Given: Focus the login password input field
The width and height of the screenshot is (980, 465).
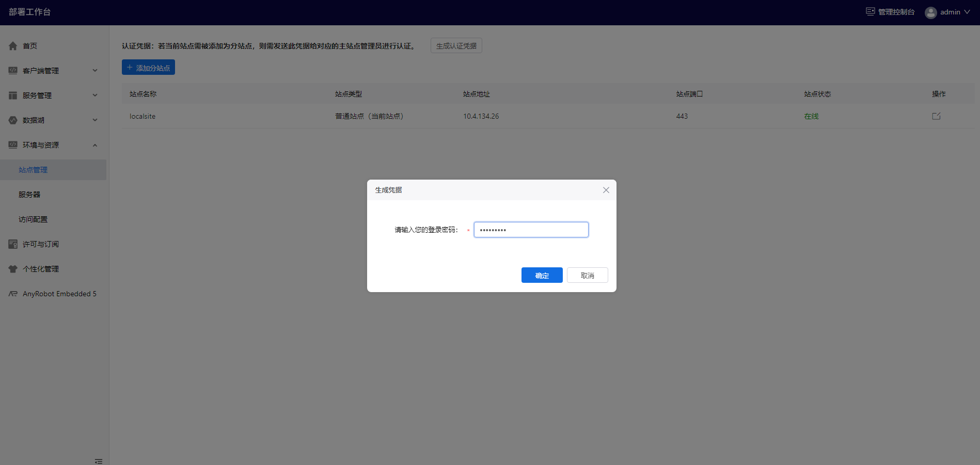Looking at the screenshot, I should click(x=531, y=230).
